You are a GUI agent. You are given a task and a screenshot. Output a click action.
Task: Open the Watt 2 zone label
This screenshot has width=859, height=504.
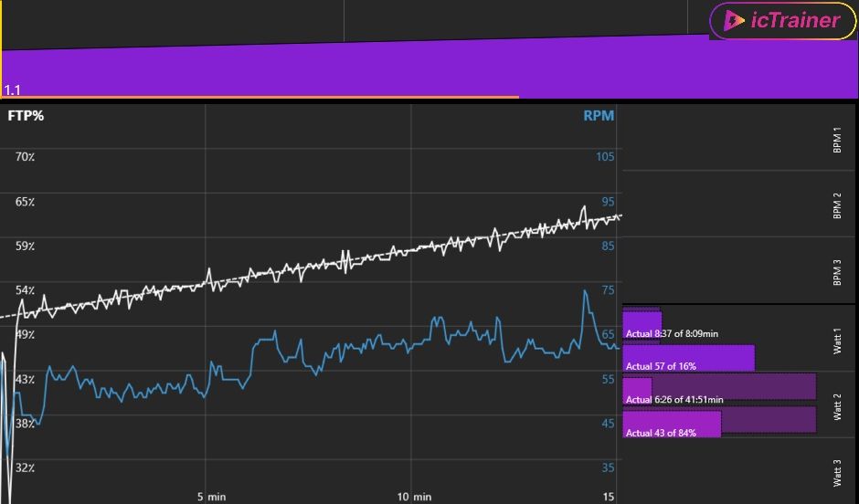coord(837,406)
